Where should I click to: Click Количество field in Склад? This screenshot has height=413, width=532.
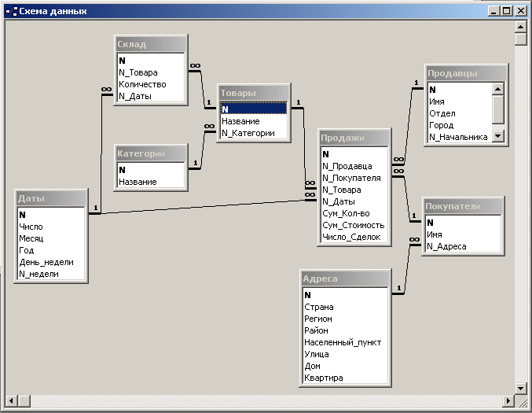point(151,84)
